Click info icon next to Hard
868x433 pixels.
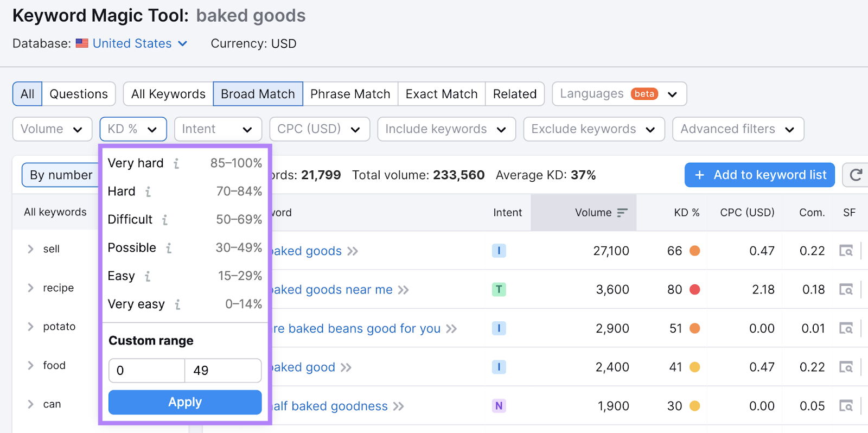(x=148, y=192)
